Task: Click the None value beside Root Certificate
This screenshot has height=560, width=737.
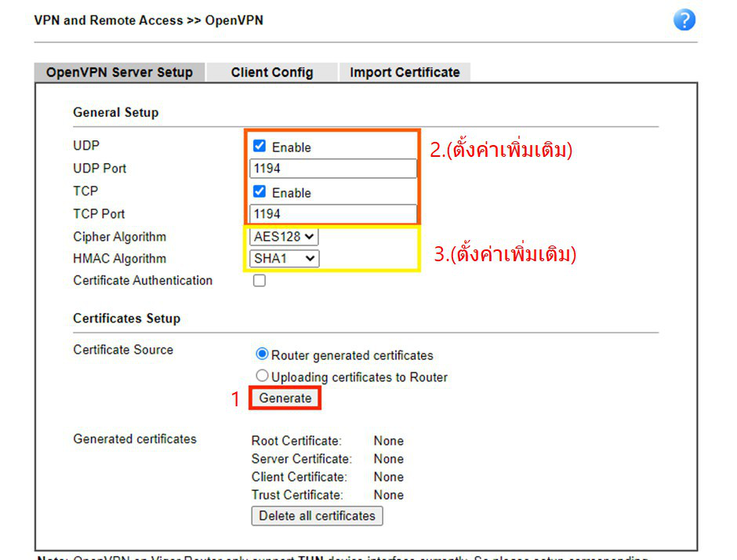Action: [389, 441]
